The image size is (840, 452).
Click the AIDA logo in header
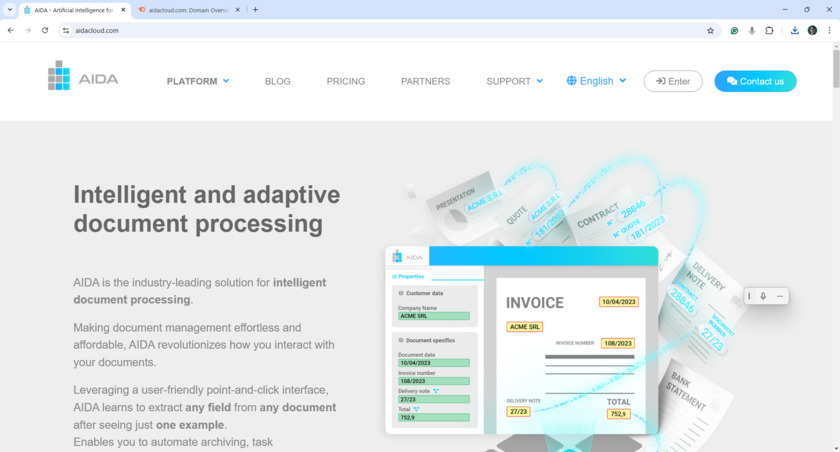(x=83, y=76)
